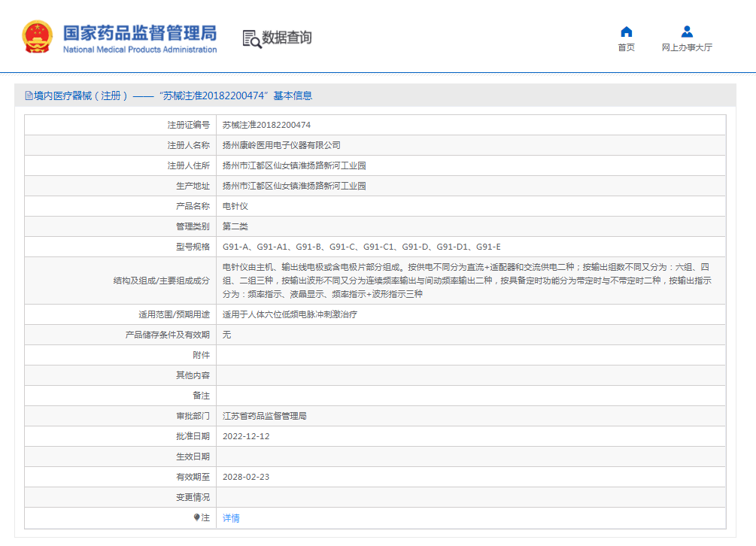Image resolution: width=756 pixels, height=546 pixels.
Task: Select the 数据查询 heading text
Action: pyautogui.click(x=287, y=38)
